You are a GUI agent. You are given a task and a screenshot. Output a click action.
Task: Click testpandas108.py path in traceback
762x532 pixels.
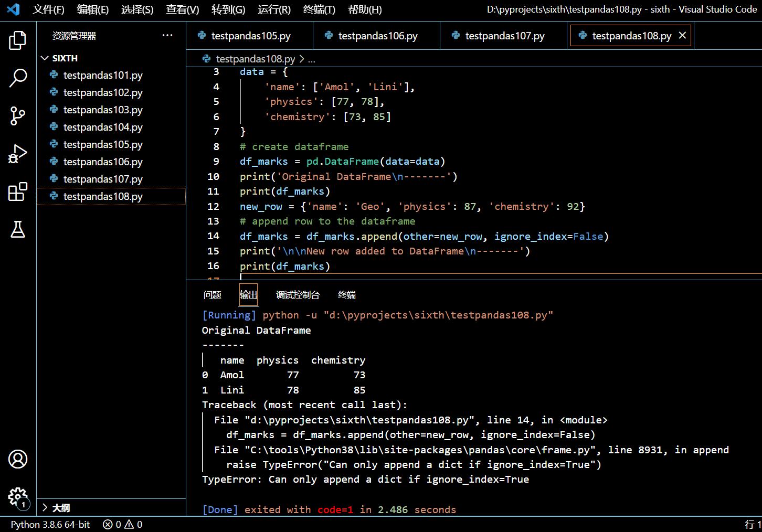[x=359, y=420]
